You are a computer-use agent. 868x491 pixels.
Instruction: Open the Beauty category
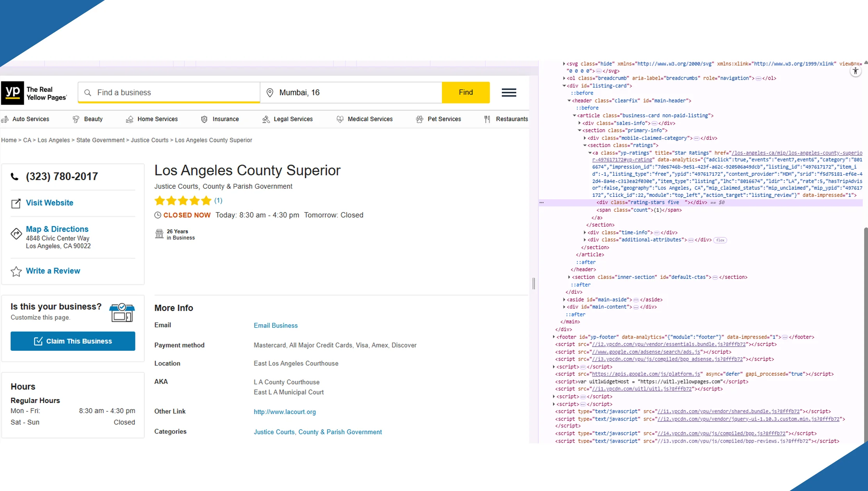tap(93, 119)
